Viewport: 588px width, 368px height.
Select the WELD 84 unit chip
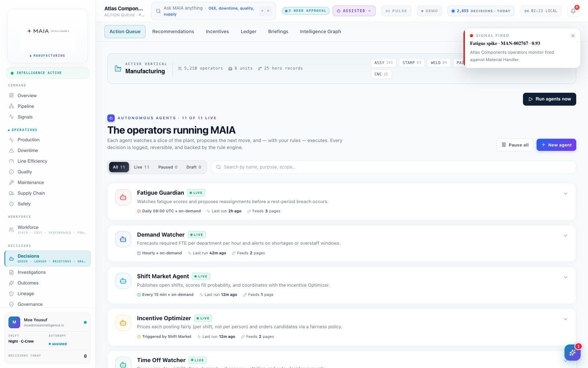click(439, 63)
